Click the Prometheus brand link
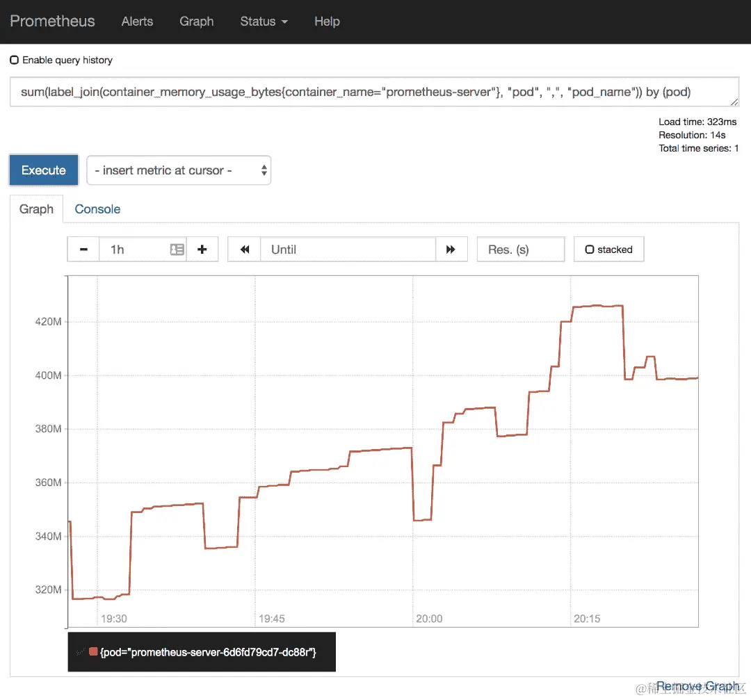Image resolution: width=751 pixels, height=700 pixels. click(52, 21)
